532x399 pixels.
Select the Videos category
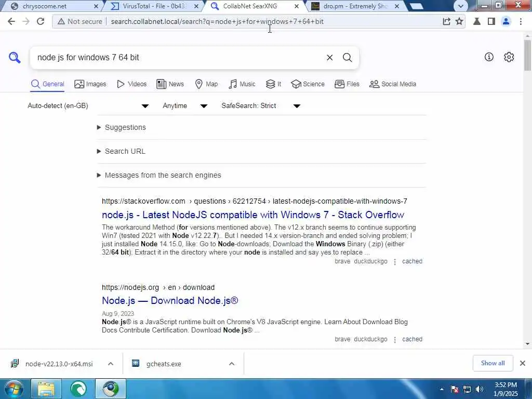[131, 84]
